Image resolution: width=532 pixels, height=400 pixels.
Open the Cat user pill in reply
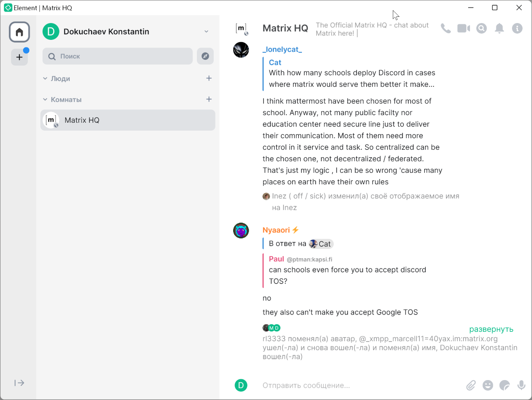(321, 244)
